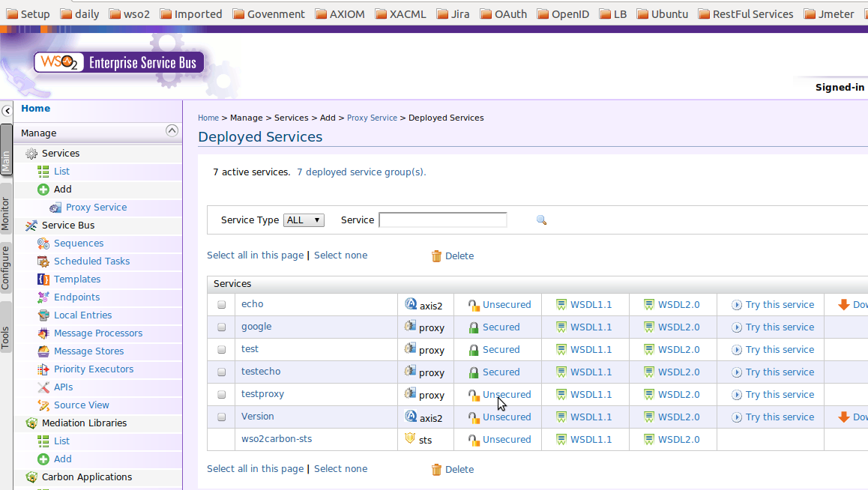Open the RestFul Services bookmarks folder
Image resolution: width=868 pixels, height=490 pixels.
[x=746, y=13]
